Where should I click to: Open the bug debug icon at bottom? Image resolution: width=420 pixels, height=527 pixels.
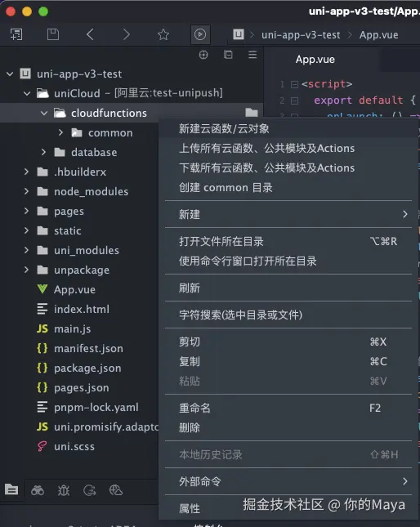coord(64,491)
